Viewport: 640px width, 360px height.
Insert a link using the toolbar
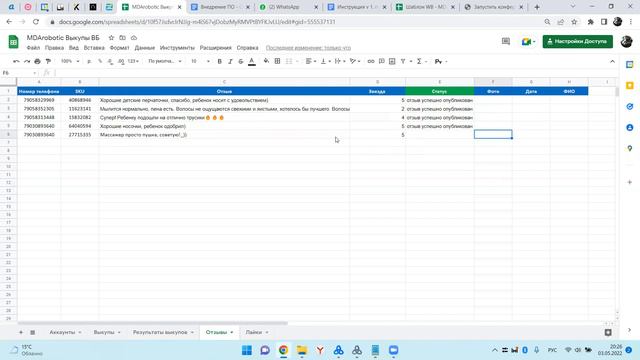click(x=371, y=61)
